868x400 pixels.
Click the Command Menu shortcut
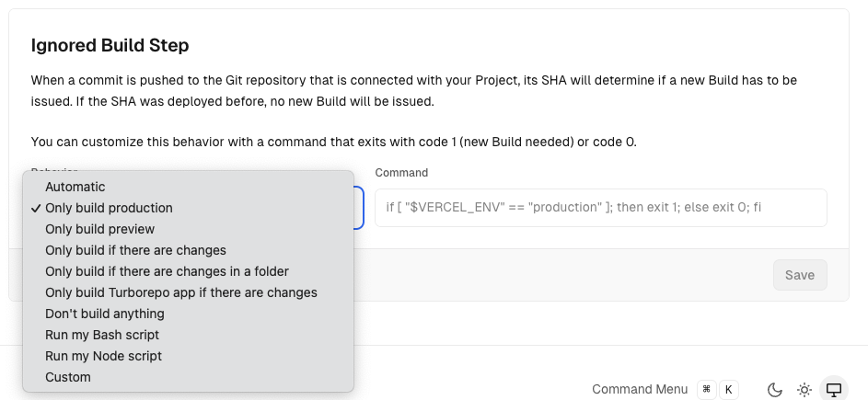(640, 389)
